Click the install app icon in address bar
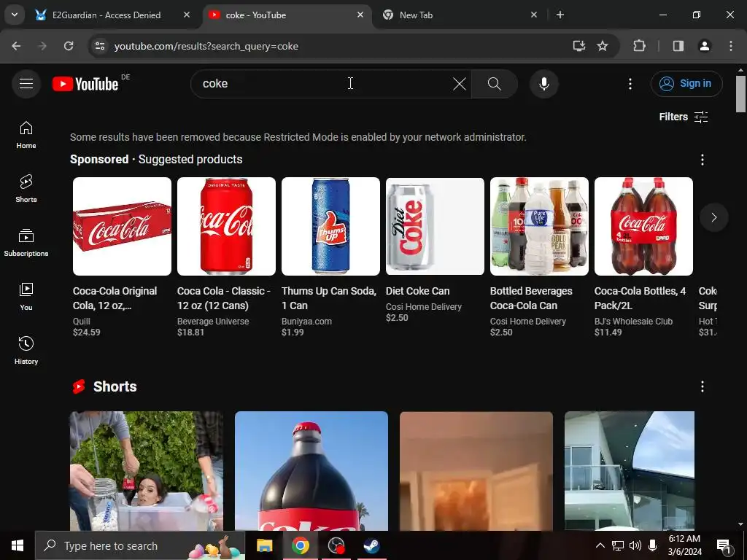This screenshot has height=560, width=747. (578, 46)
